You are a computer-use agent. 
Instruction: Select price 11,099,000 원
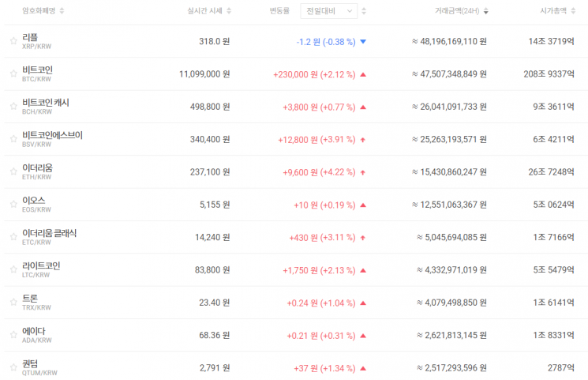[x=204, y=74]
